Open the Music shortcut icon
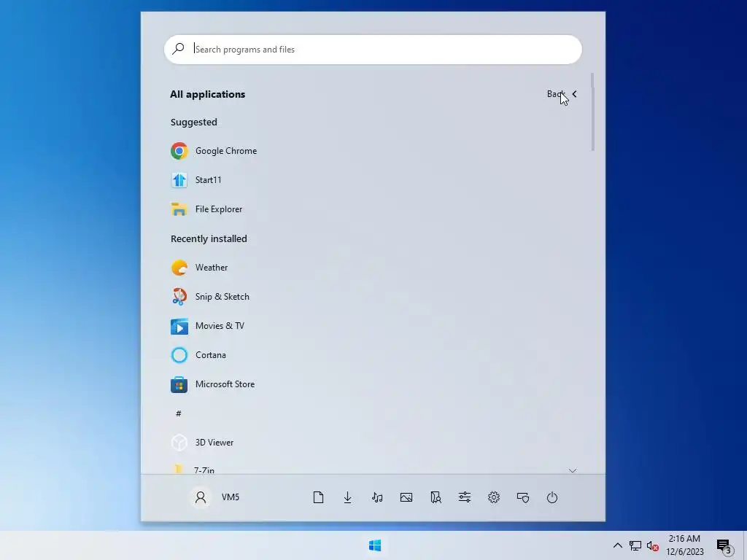747x560 pixels. 377,497
